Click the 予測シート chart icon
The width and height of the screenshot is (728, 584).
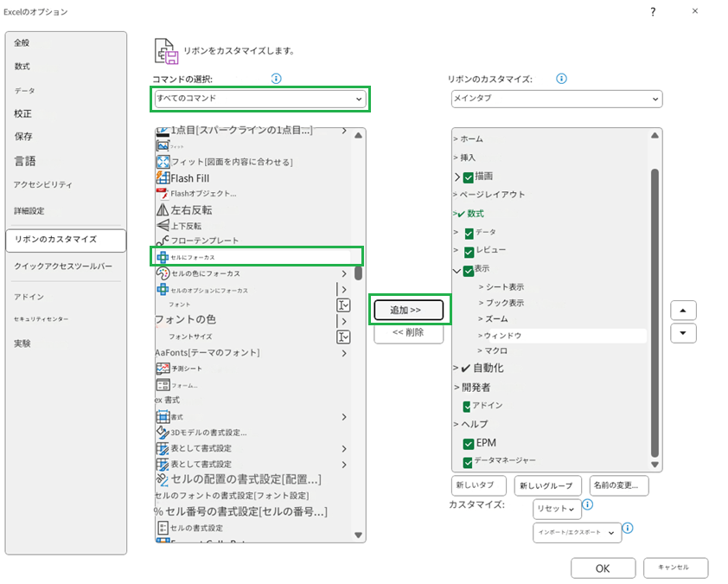(163, 369)
